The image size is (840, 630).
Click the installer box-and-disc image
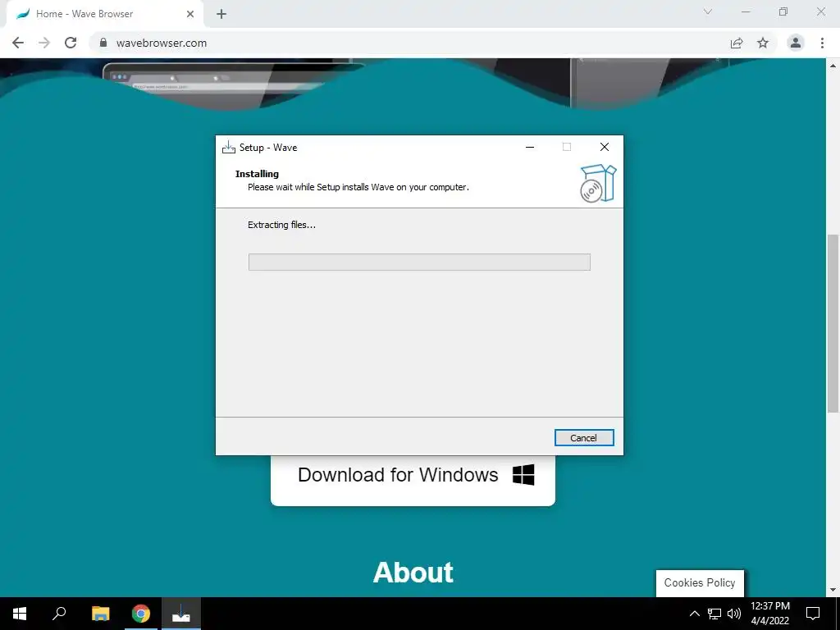598,183
